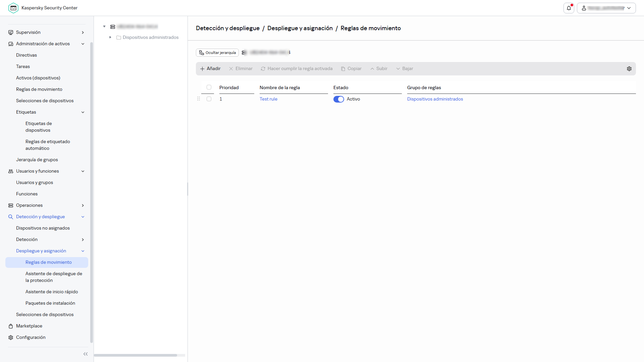Toggle the Activo status switch off
Image resolution: width=644 pixels, height=362 pixels.
tap(338, 99)
